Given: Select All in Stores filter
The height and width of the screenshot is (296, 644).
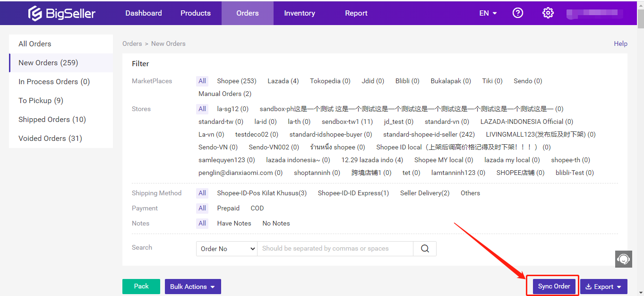Looking at the screenshot, I should pos(202,109).
